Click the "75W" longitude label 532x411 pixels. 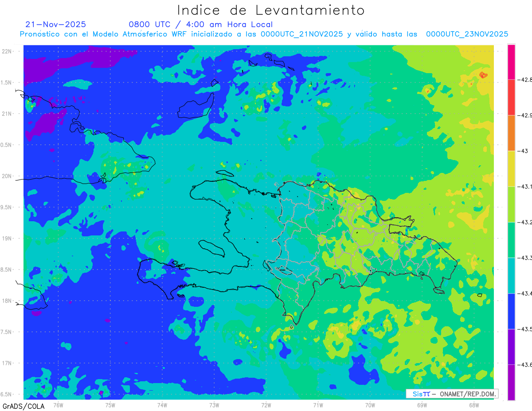(110, 405)
